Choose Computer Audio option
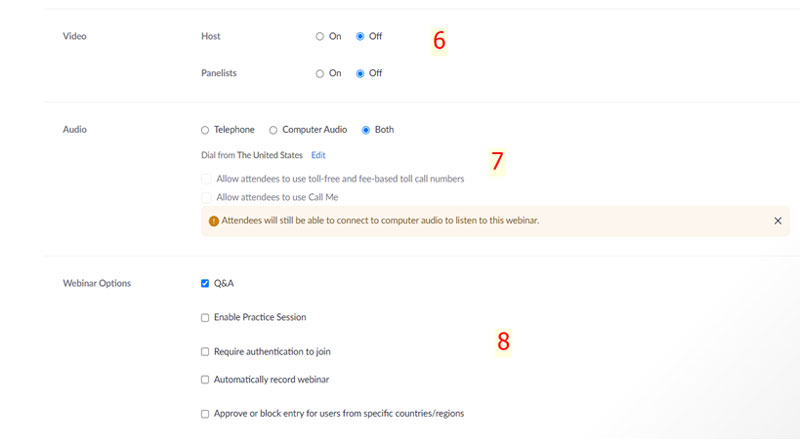 tap(273, 130)
